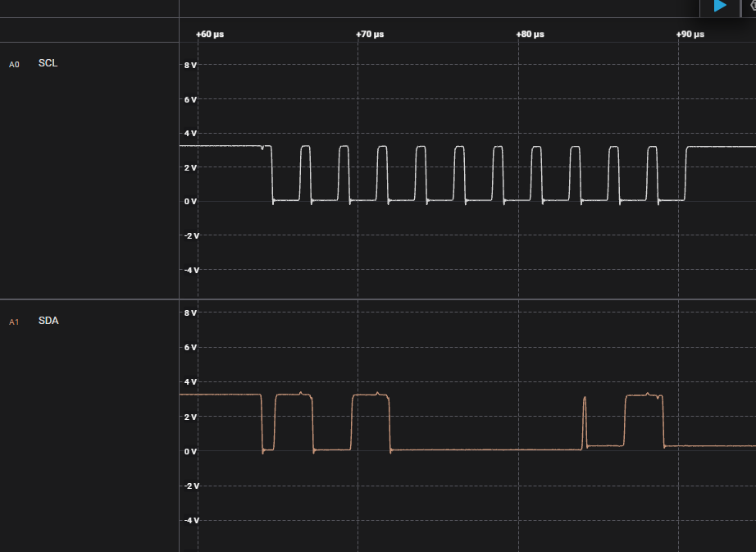Screen dimensions: 756x552
Task: Click the -2 V label on SDA axis
Action: (191, 486)
